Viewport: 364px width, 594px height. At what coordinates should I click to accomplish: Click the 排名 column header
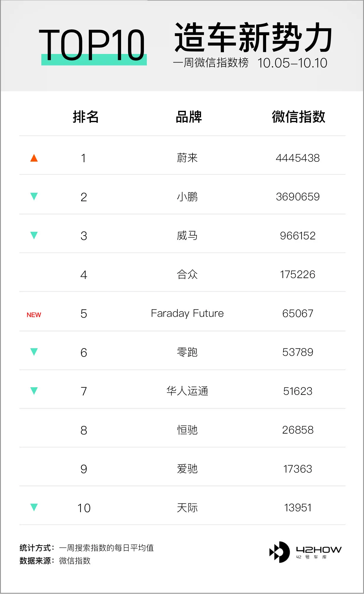[x=86, y=117]
